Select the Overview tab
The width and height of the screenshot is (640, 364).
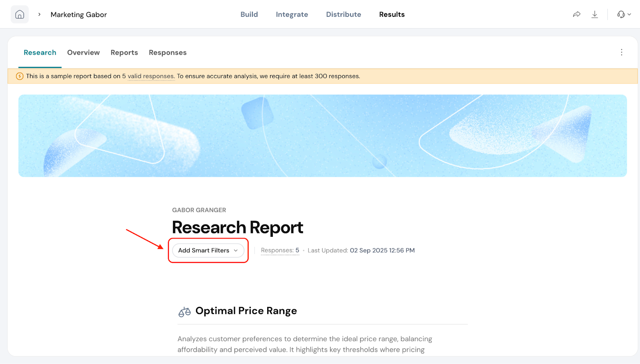[83, 52]
